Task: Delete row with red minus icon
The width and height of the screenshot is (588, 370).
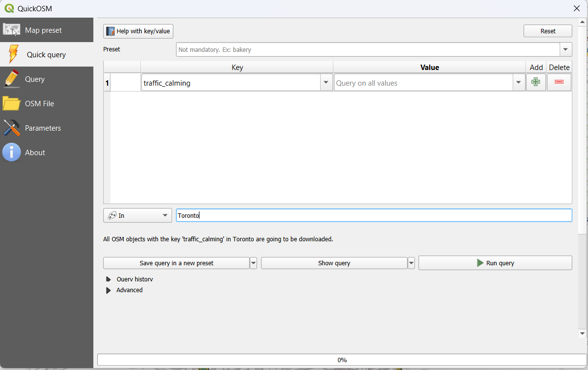Action: pyautogui.click(x=559, y=83)
